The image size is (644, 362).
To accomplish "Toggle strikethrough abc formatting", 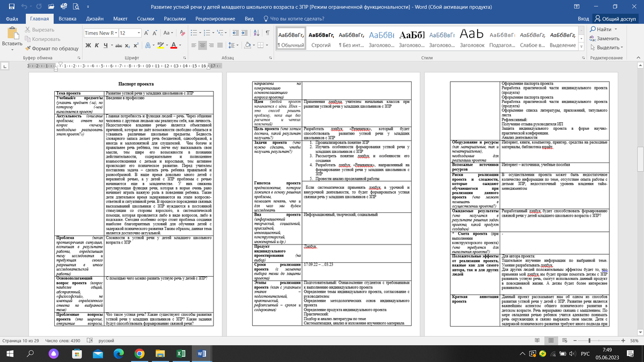I will pyautogui.click(x=120, y=45).
